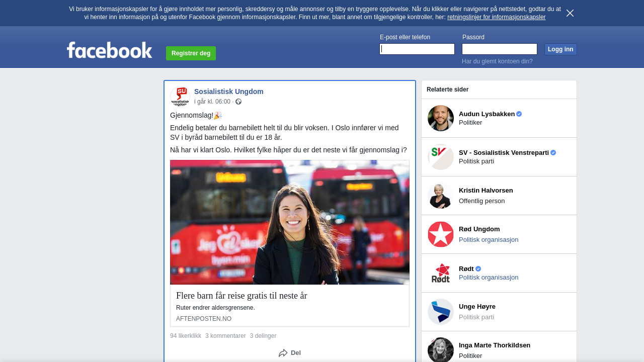Open the Rød Ungdom page link
The image size is (644, 362).
479,229
